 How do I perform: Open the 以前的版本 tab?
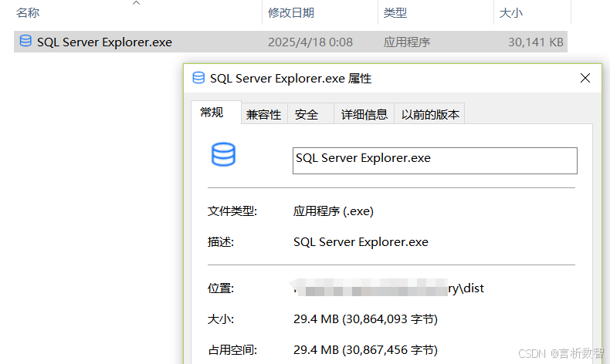[x=430, y=114]
